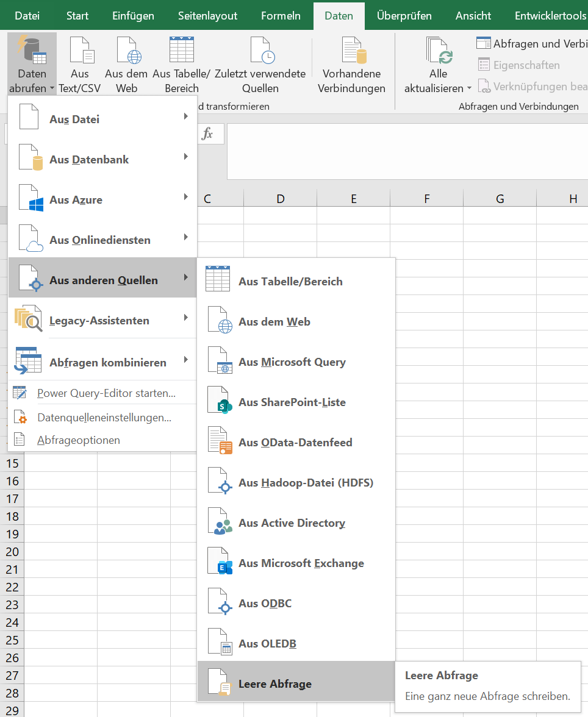This screenshot has height=717, width=588.
Task: Click the Aus Active Directory people icon
Action: tap(220, 521)
